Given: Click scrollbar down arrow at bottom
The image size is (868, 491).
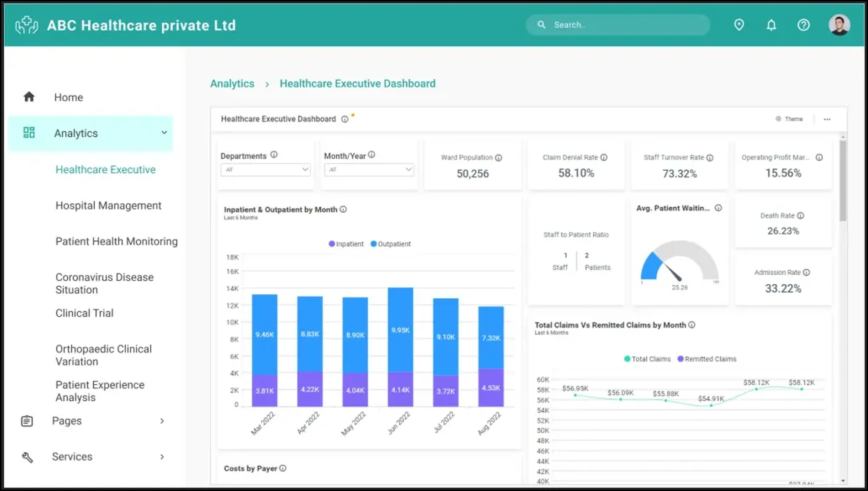Looking at the screenshot, I should click(843, 480).
